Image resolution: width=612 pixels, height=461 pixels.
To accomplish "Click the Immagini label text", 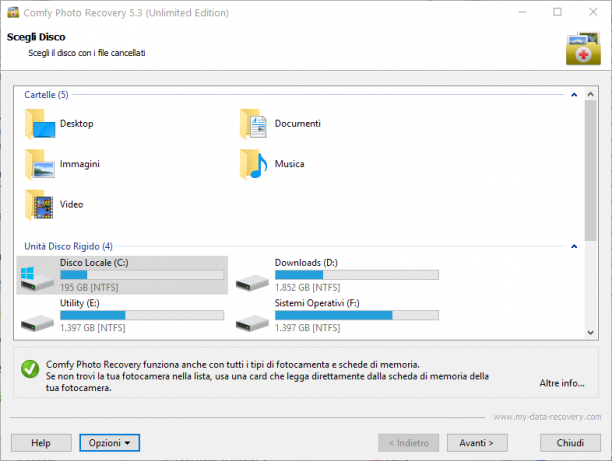I will point(80,164).
